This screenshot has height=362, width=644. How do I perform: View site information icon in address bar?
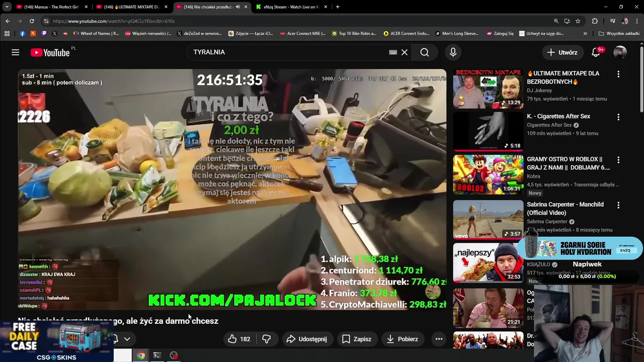[46, 21]
